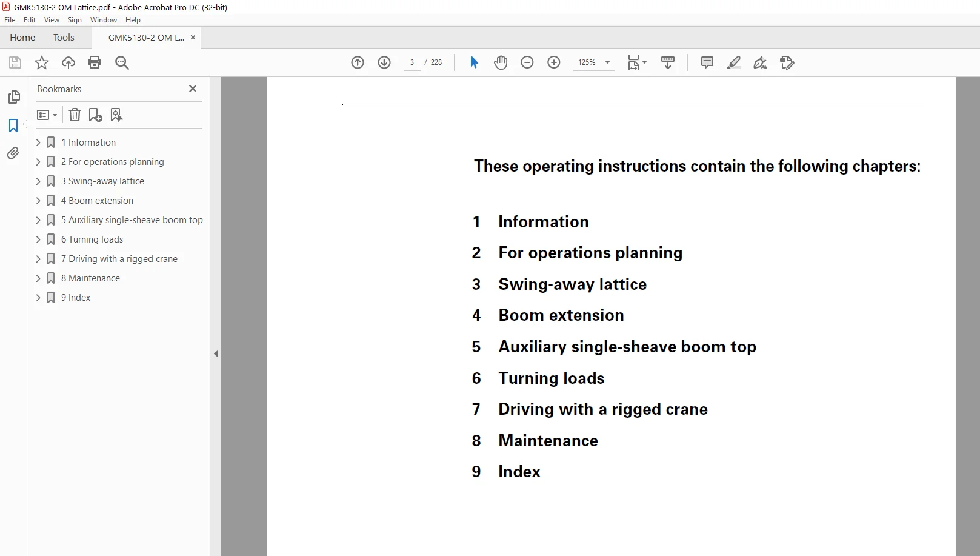
Task: Click the page text 'Driving with a rigged crane'
Action: (x=603, y=409)
